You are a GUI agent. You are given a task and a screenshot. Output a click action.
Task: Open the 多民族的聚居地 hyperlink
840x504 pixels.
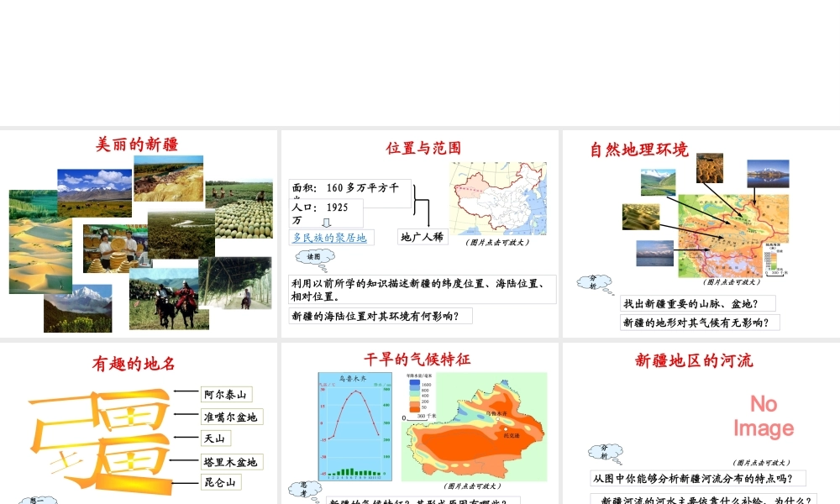(x=329, y=237)
